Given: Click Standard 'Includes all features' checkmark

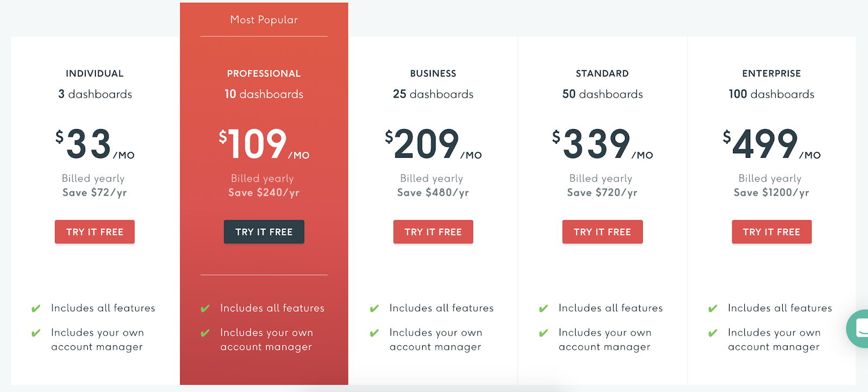Looking at the screenshot, I should [x=544, y=309].
